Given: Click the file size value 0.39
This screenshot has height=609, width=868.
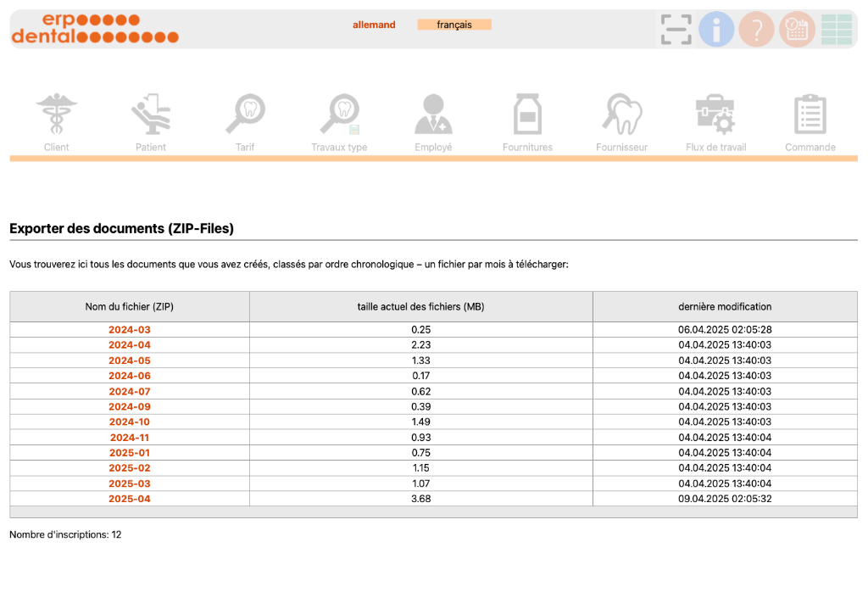Looking at the screenshot, I should 420,407.
